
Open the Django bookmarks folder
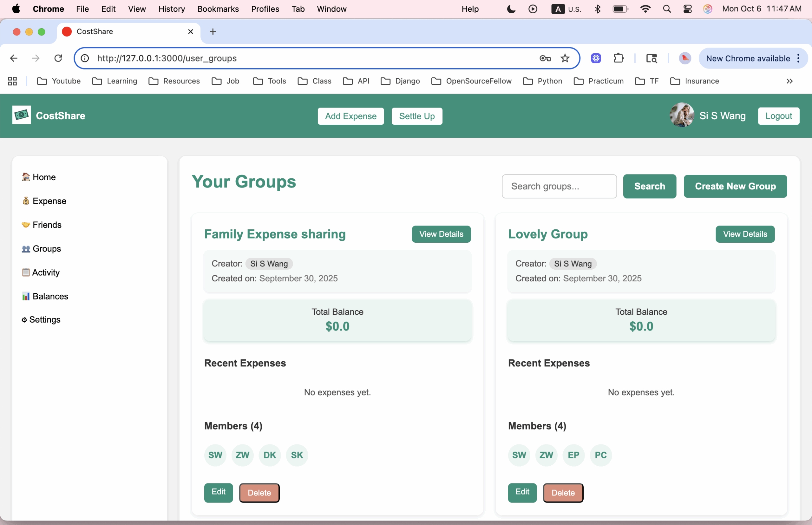[x=400, y=81]
